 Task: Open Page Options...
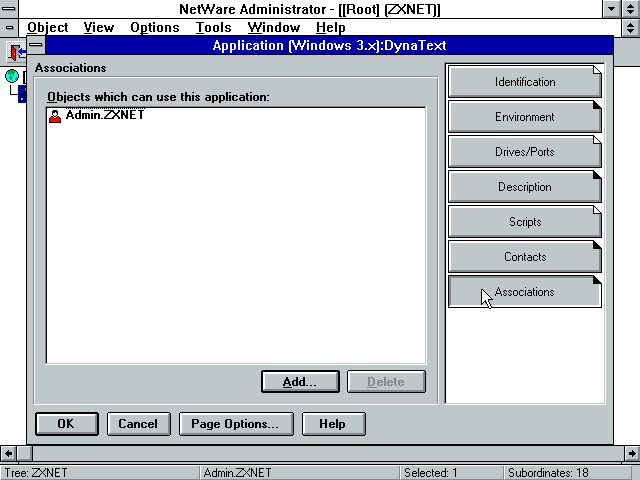(236, 424)
